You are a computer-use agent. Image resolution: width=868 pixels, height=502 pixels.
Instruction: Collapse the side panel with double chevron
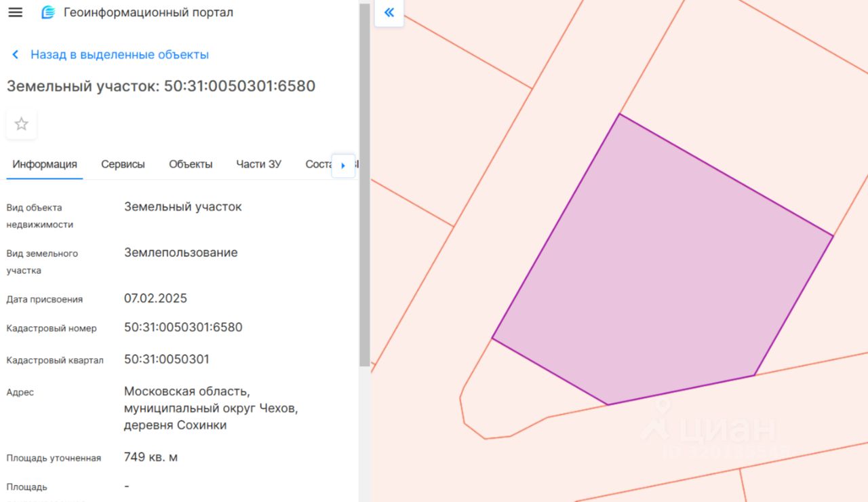coord(389,13)
